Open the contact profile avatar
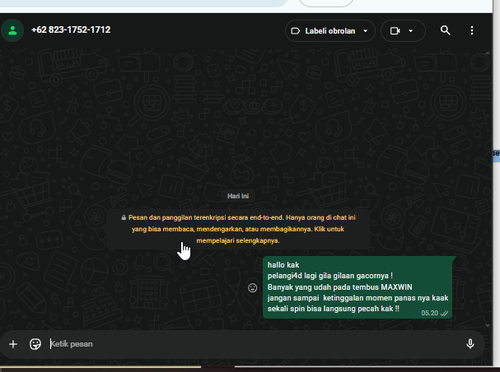This screenshot has height=372, width=500. (12, 31)
